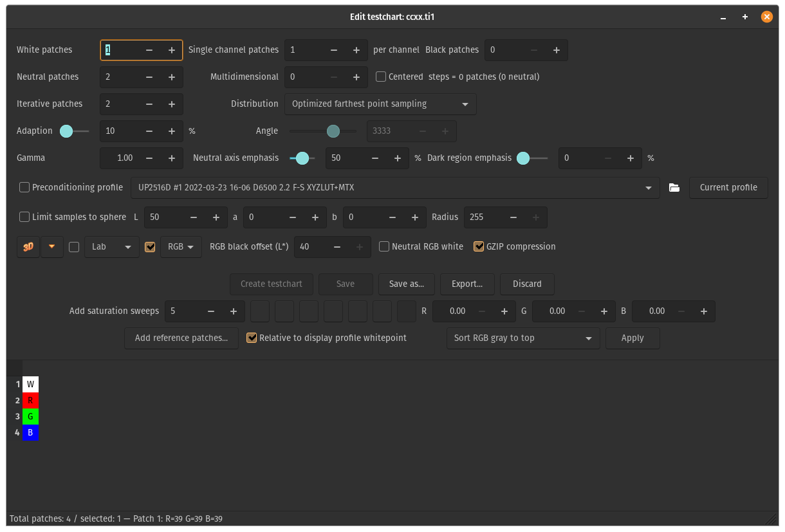
Task: Click the Discard button
Action: (x=527, y=284)
